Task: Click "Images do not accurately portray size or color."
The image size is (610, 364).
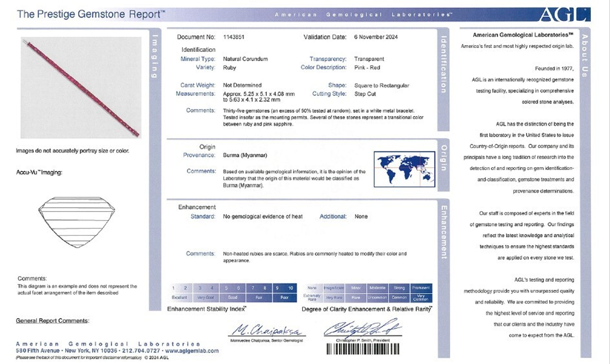Action: 73,151
